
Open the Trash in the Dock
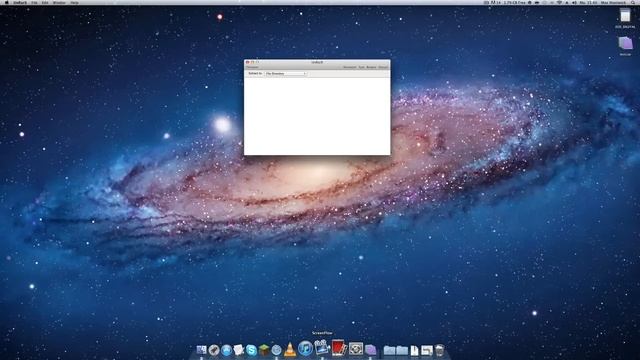440,350
